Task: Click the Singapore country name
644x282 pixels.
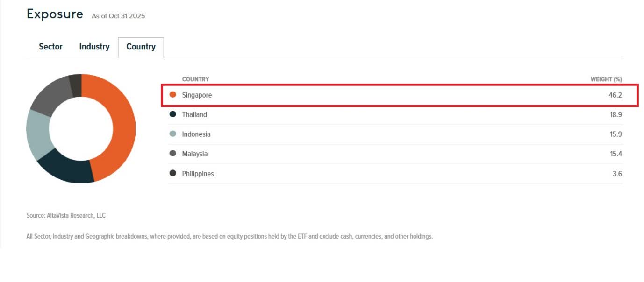Action: coord(197,95)
